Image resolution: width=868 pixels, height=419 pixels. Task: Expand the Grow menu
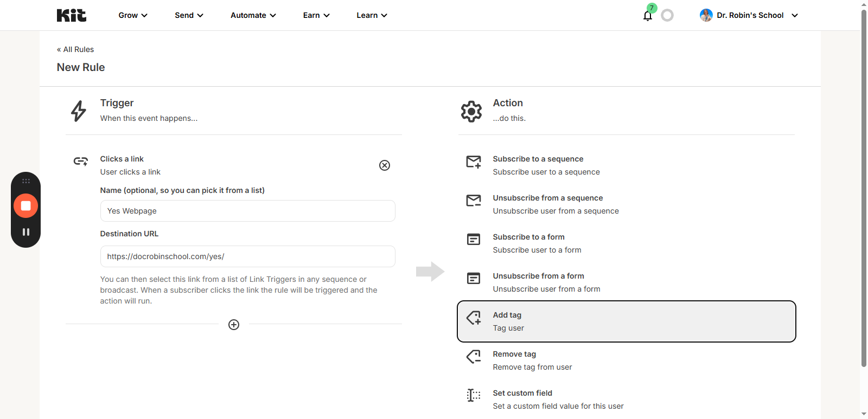[133, 15]
